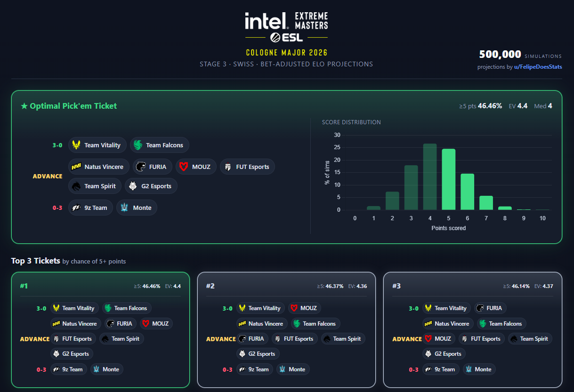Click the '500,000' simulations count

[500, 54]
